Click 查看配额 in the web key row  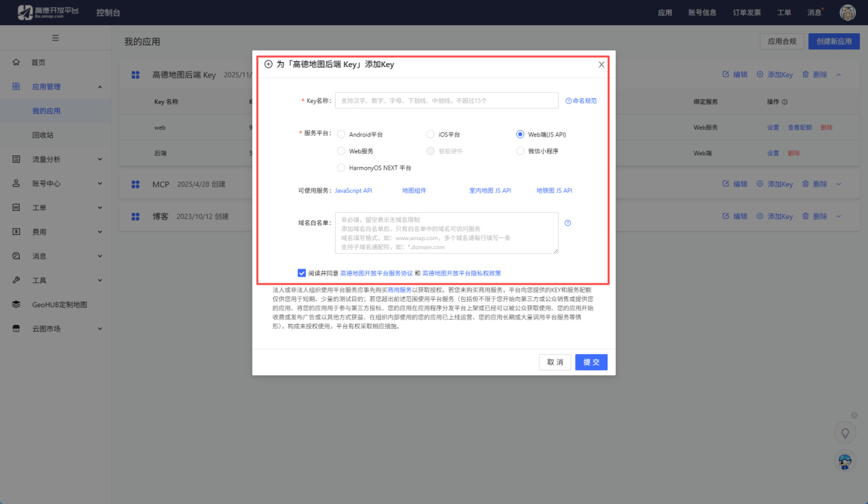(800, 128)
